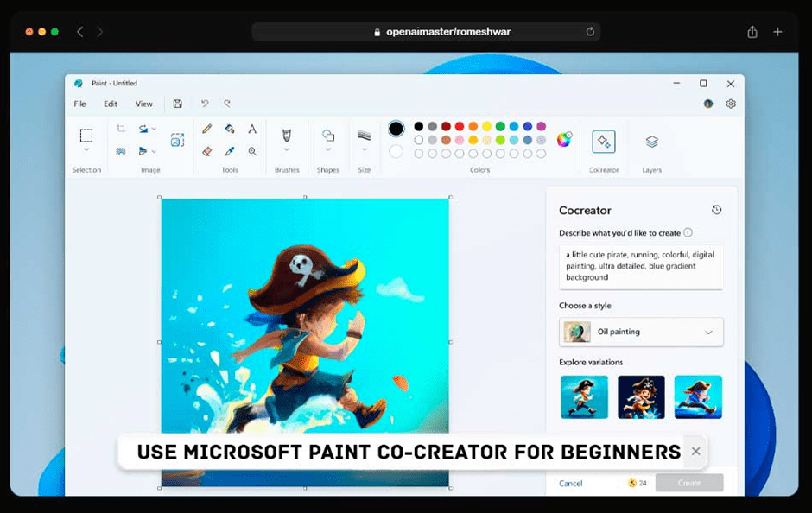Open the Edit menu
812x513 pixels.
pos(111,103)
